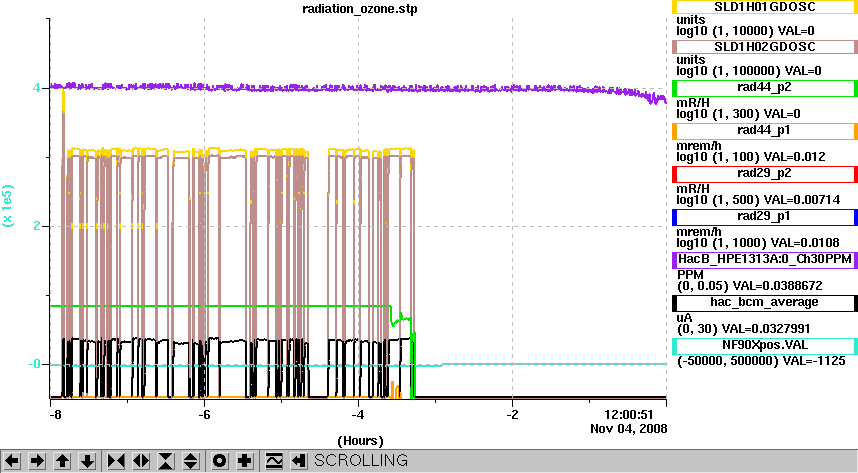Click the uA units label
The width and height of the screenshot is (858, 473).
coord(685,318)
